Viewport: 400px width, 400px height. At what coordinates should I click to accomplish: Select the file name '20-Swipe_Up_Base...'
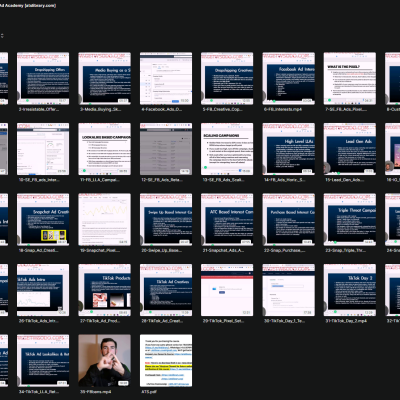162,250
